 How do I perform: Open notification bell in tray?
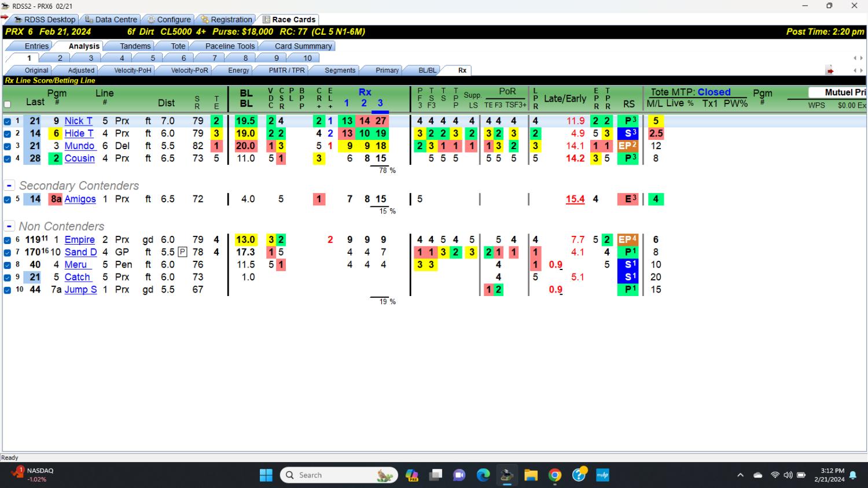pos(853,475)
